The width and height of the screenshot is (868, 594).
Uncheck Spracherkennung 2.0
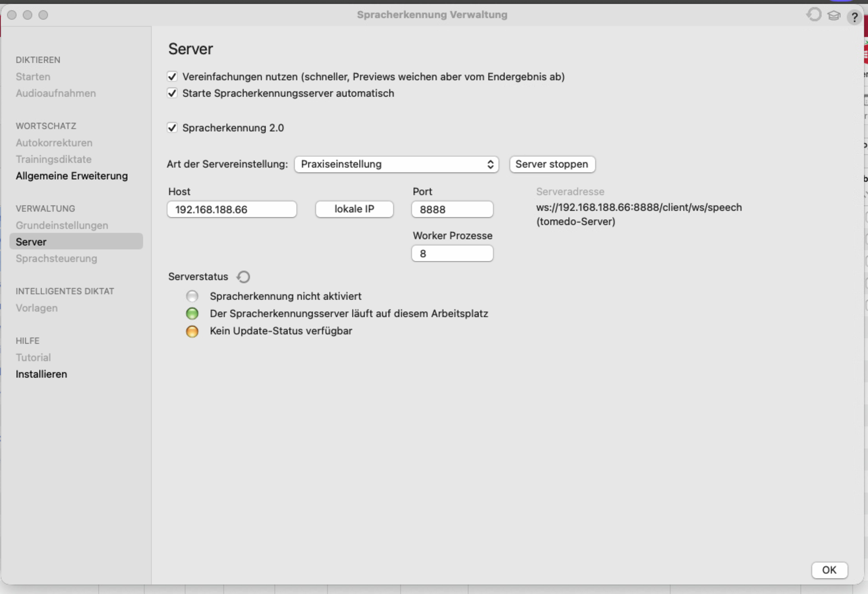pyautogui.click(x=172, y=127)
